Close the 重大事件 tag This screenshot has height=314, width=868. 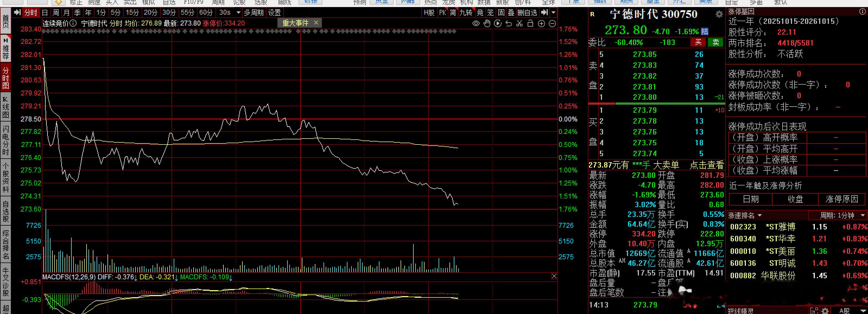316,23
